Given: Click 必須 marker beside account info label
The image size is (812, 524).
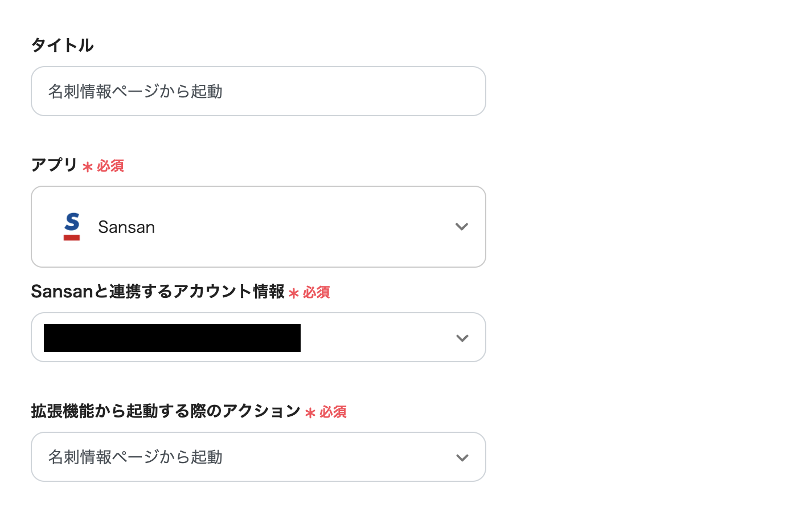Looking at the screenshot, I should click(x=317, y=293).
